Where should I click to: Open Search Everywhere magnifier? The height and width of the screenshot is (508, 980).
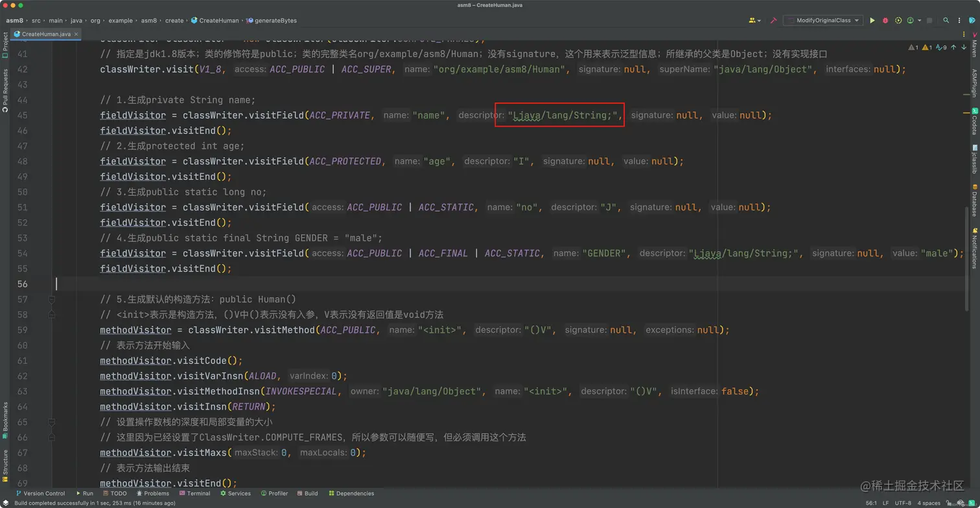point(946,21)
